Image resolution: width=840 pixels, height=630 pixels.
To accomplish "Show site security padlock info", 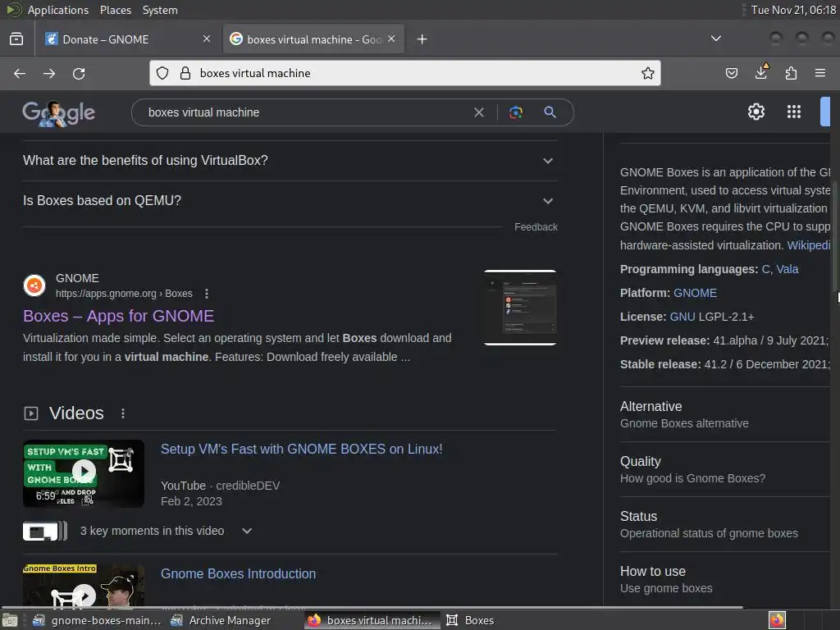I will coord(185,73).
